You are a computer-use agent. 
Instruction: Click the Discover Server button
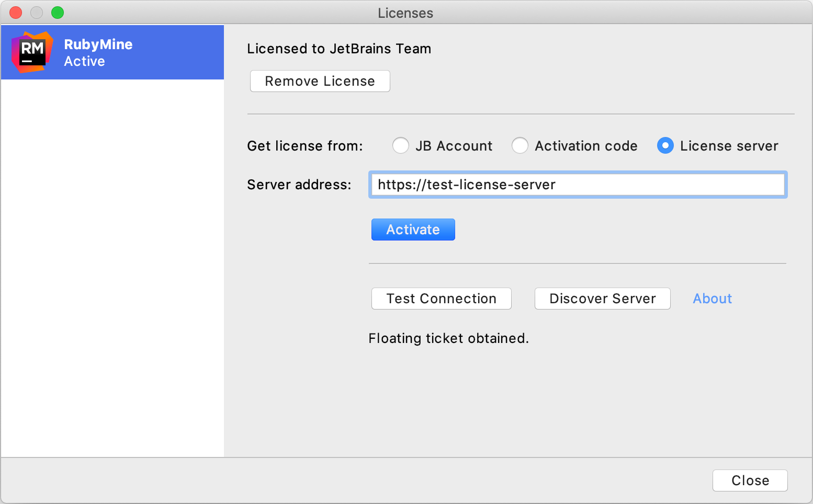coord(603,299)
